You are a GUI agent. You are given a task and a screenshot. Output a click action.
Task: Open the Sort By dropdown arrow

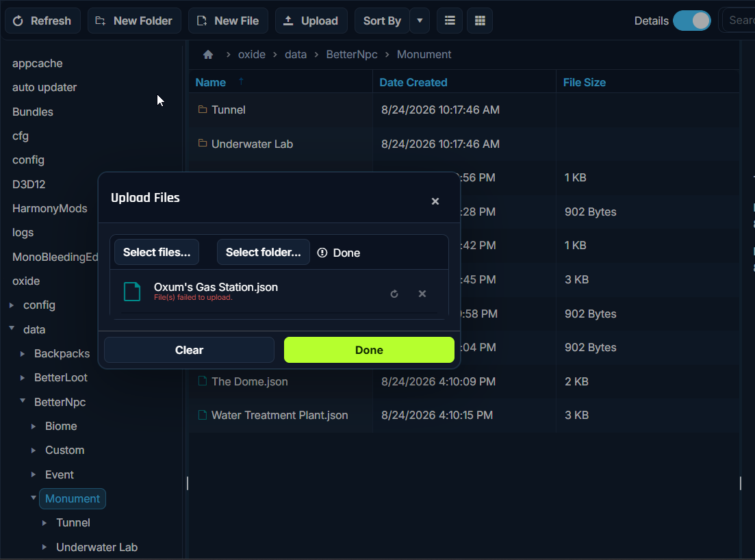click(420, 21)
